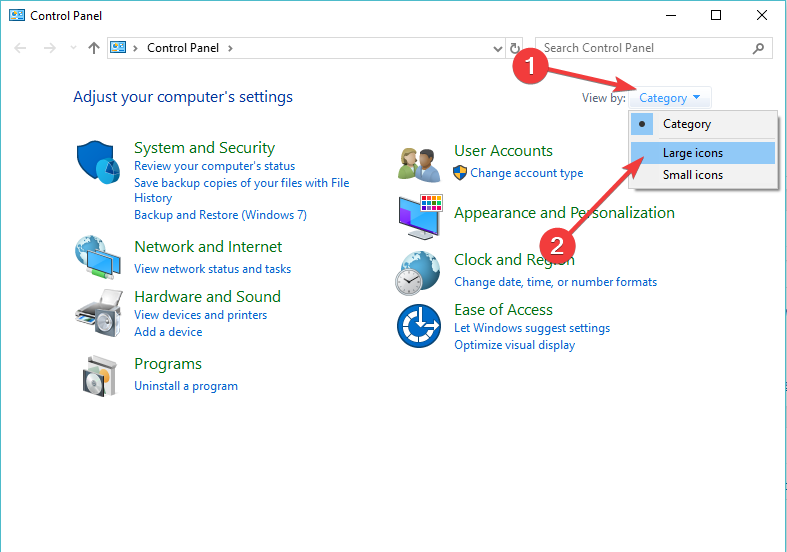
Task: Select Category in the View by menu
Action: (703, 124)
